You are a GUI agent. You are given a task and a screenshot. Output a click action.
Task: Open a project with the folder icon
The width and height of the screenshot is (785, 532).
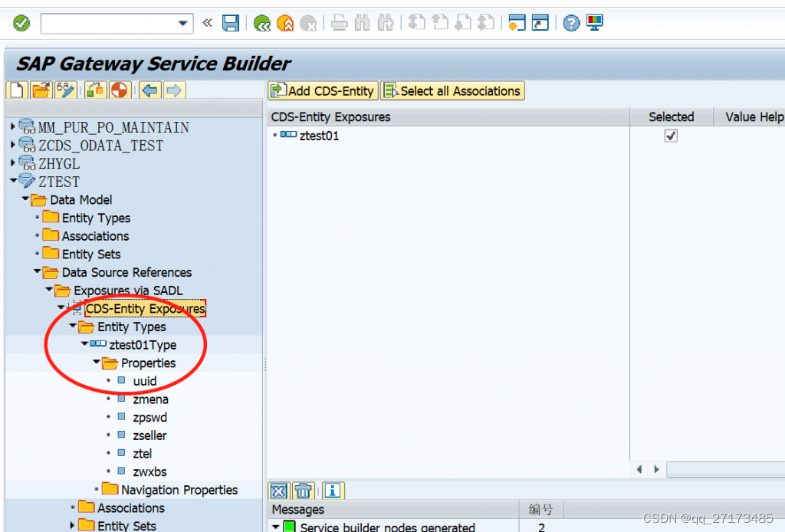pyautogui.click(x=41, y=90)
